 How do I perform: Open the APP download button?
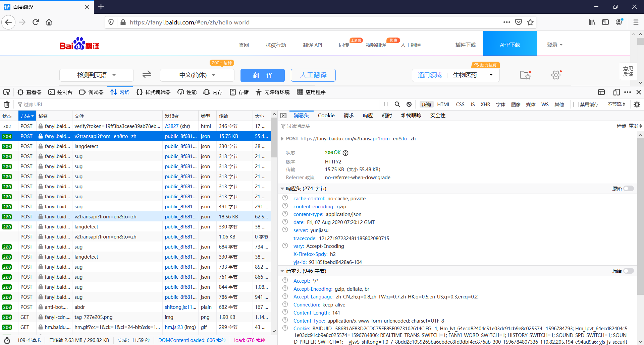[510, 43]
